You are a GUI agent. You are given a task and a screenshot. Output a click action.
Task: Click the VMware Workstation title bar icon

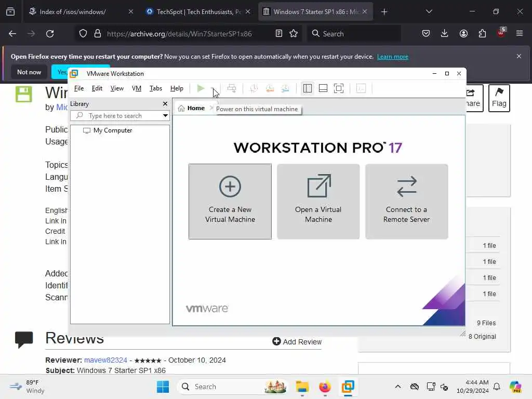(x=74, y=74)
